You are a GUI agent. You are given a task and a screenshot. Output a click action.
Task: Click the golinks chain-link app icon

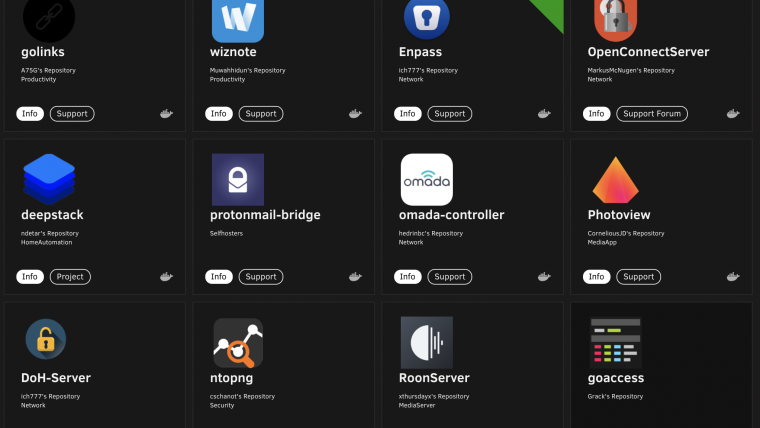(49, 19)
